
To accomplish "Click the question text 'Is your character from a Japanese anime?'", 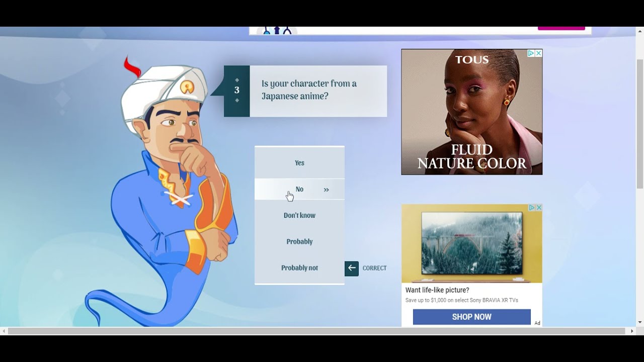I will point(309,89).
